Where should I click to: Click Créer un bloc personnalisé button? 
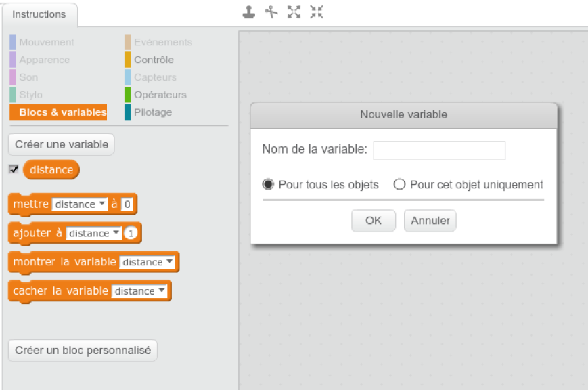[x=83, y=351]
